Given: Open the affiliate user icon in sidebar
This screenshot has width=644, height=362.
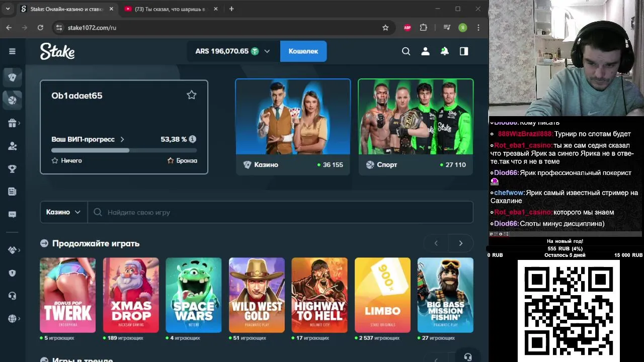Looking at the screenshot, I should pos(12,146).
